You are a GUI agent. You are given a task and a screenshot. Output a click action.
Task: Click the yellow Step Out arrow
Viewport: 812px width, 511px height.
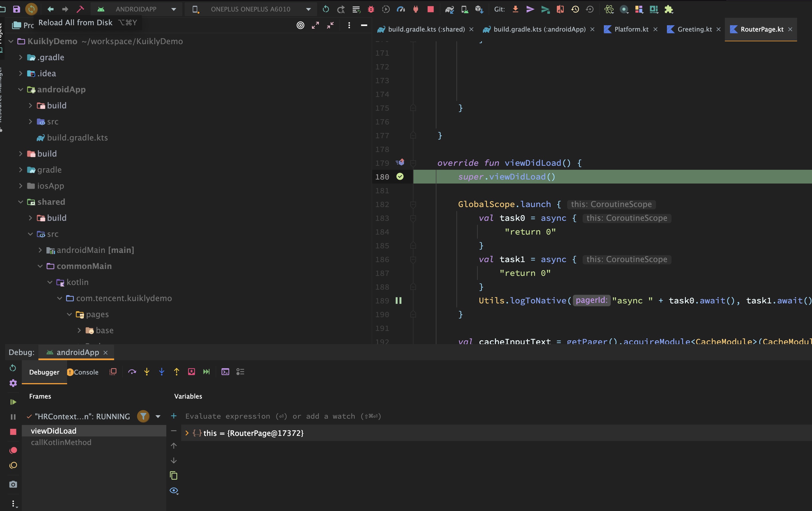click(x=176, y=372)
